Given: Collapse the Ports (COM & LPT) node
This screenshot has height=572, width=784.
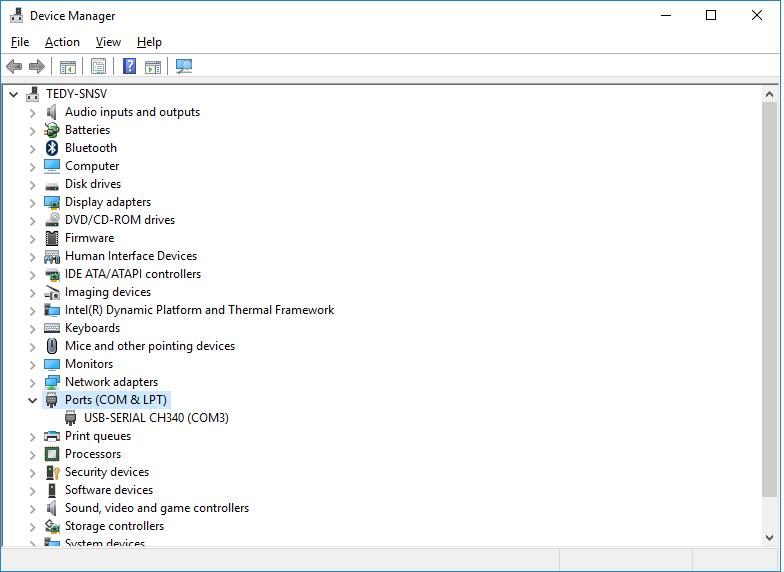Looking at the screenshot, I should [33, 400].
